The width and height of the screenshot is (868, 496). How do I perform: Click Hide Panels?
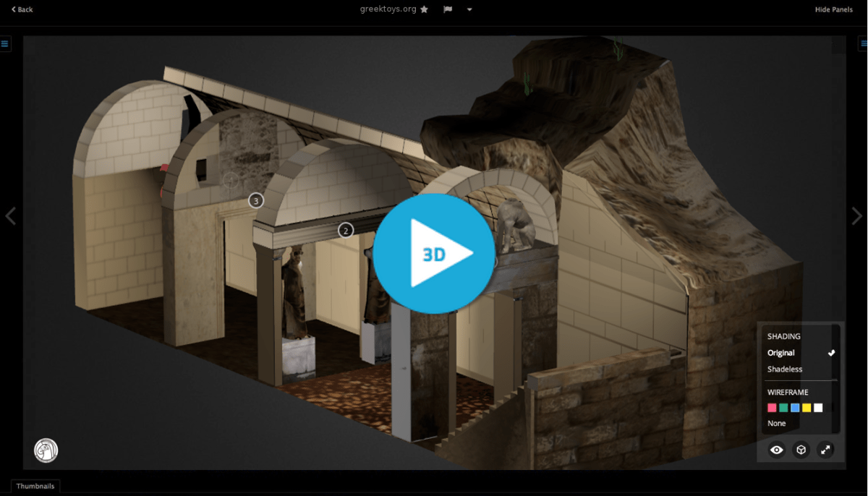pyautogui.click(x=833, y=9)
